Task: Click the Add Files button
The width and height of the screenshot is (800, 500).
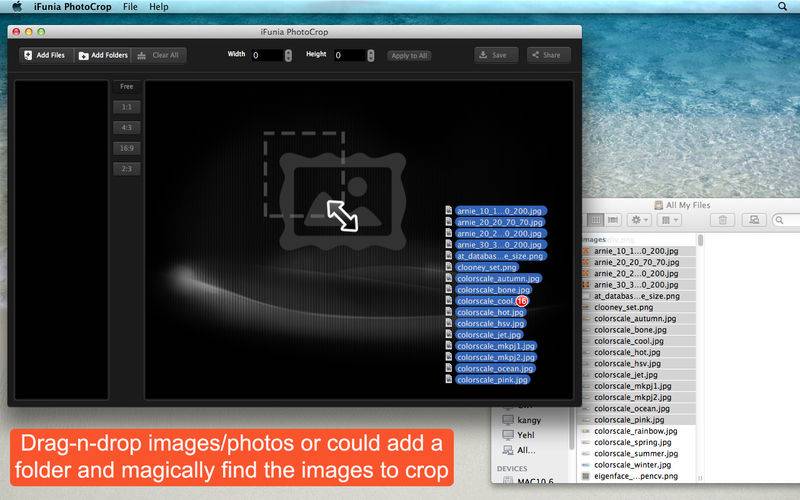Action: 45,55
